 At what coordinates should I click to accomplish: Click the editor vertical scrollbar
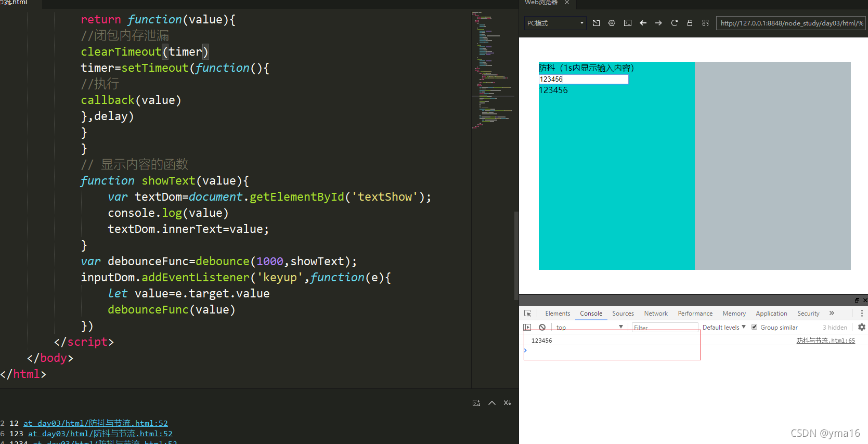516,255
